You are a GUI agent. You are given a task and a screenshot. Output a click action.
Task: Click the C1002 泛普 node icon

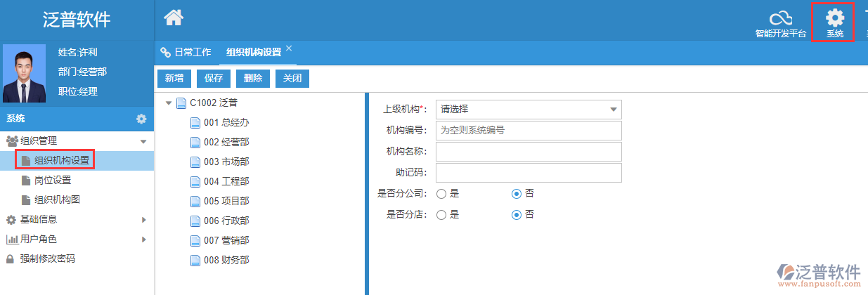point(181,103)
